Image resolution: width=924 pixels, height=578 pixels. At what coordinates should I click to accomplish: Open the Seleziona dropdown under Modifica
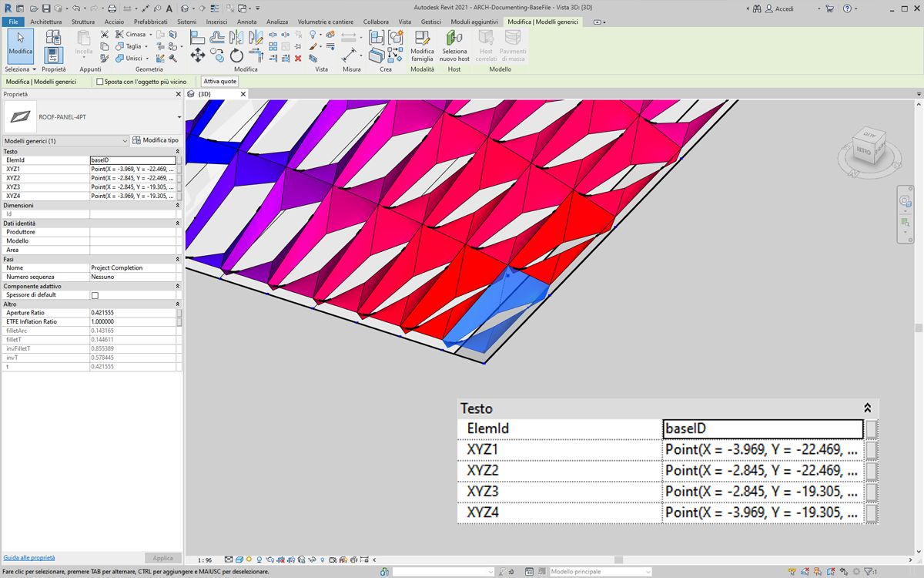pyautogui.click(x=19, y=69)
